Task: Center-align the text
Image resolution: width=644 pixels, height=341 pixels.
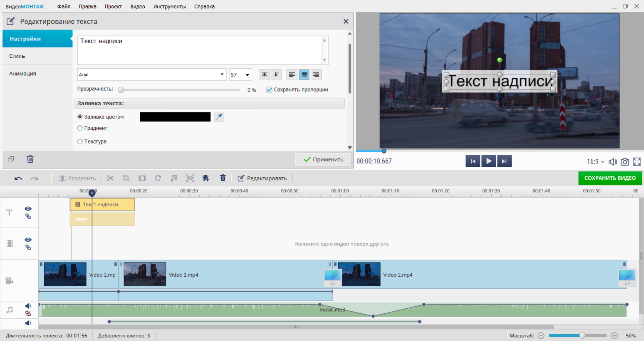Action: (304, 74)
